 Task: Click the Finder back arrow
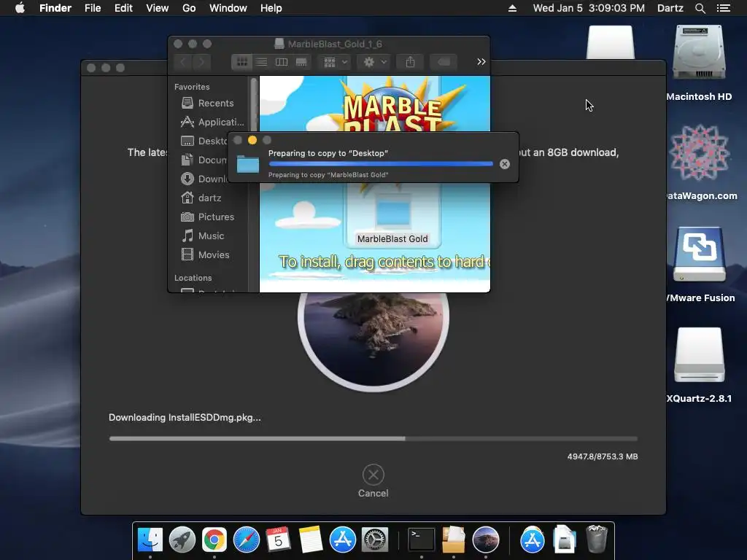coord(183,62)
